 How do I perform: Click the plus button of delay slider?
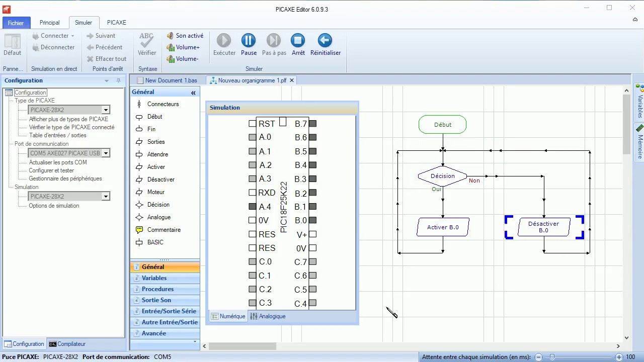tap(619, 357)
